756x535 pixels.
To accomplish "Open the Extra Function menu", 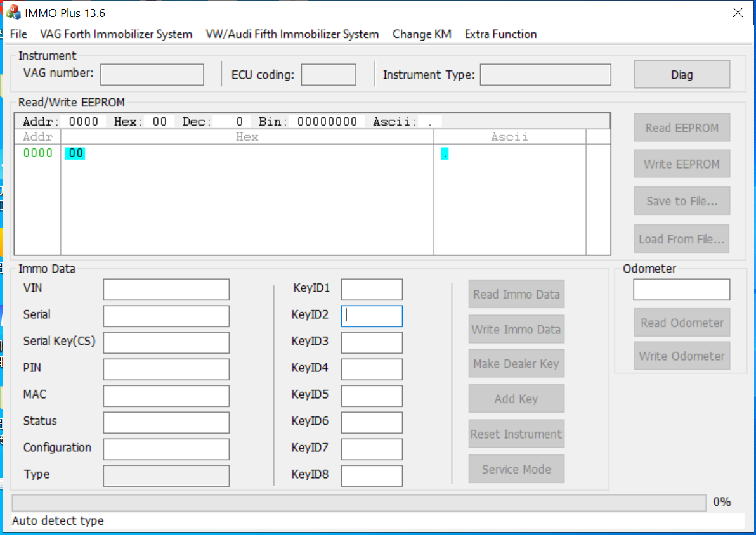I will pyautogui.click(x=500, y=34).
